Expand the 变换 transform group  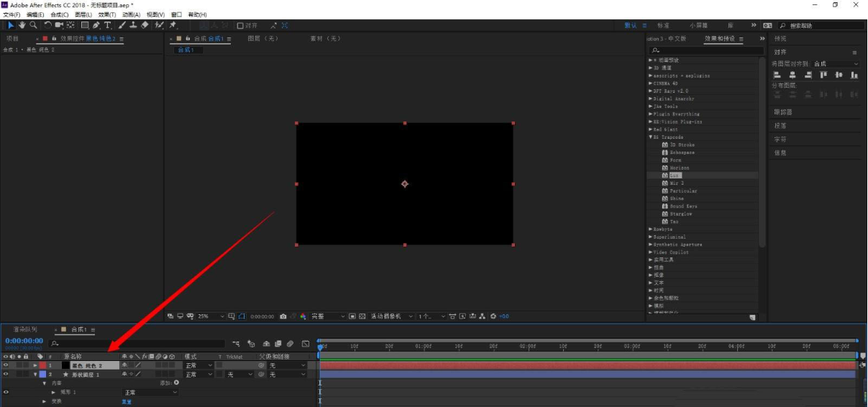(x=44, y=401)
